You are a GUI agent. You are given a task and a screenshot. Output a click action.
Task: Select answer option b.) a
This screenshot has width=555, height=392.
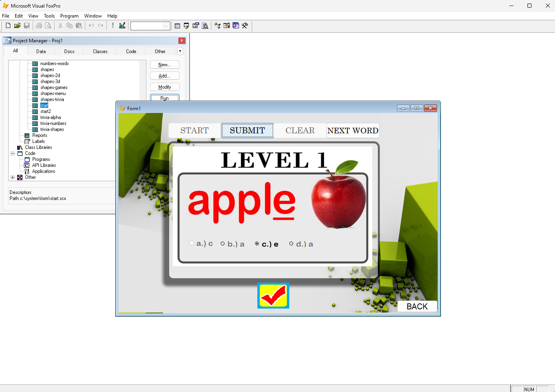tap(223, 244)
